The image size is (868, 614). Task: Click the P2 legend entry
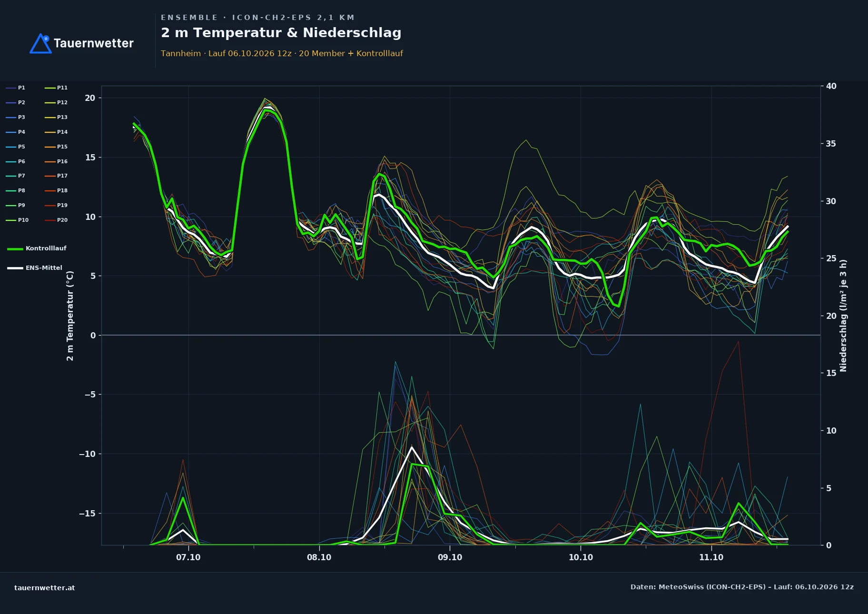(x=15, y=102)
